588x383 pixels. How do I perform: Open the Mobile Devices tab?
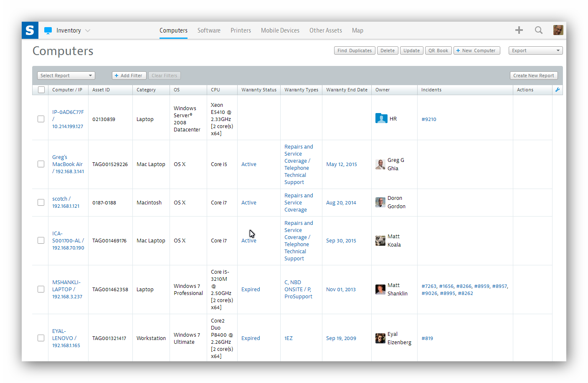pos(280,30)
